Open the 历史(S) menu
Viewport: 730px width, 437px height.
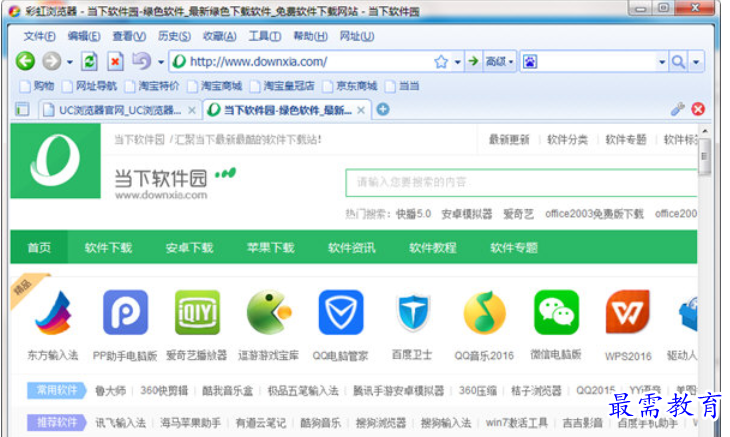(174, 36)
